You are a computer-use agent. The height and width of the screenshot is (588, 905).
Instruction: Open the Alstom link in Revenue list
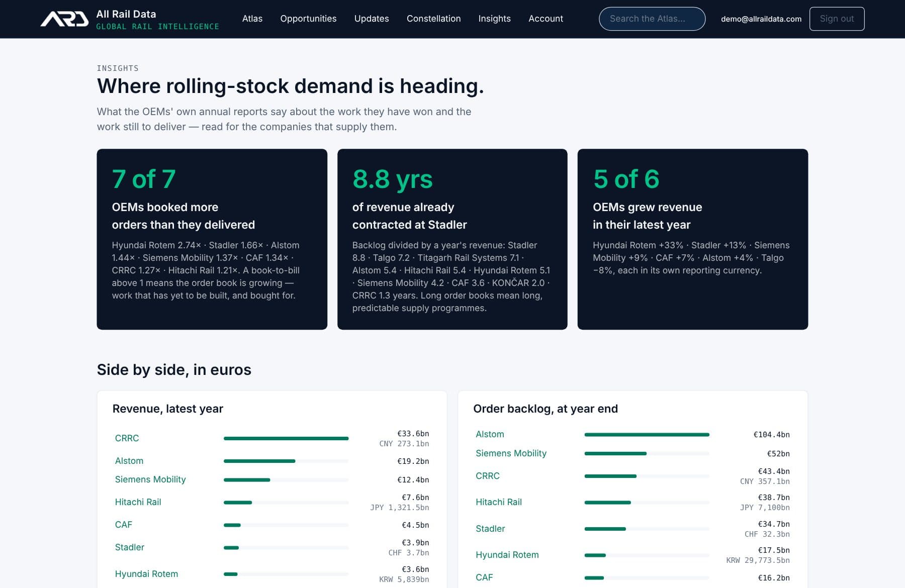pyautogui.click(x=129, y=461)
